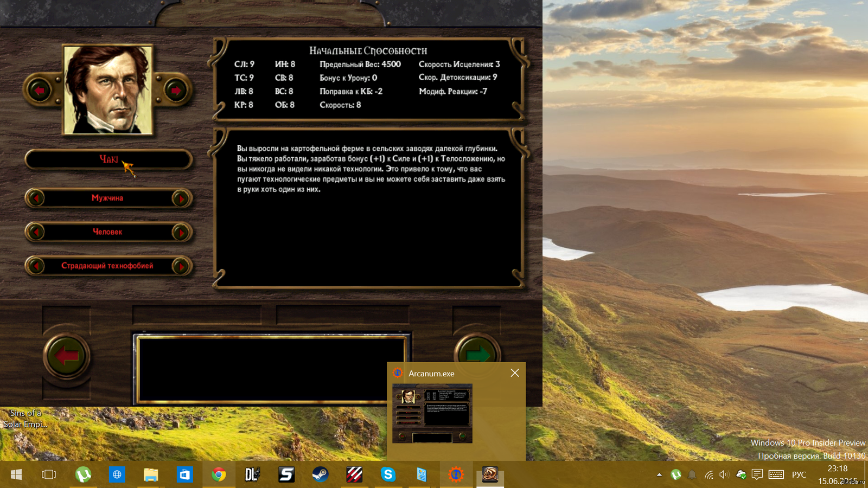Screen dimensions: 868x488
Task: Click the uTorrent system tray icon
Action: click(x=676, y=474)
